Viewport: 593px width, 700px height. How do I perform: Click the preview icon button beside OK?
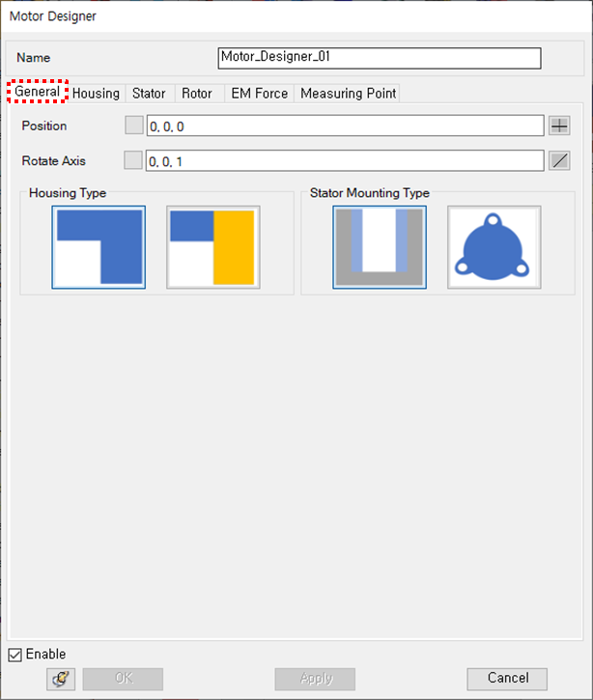[x=61, y=679]
